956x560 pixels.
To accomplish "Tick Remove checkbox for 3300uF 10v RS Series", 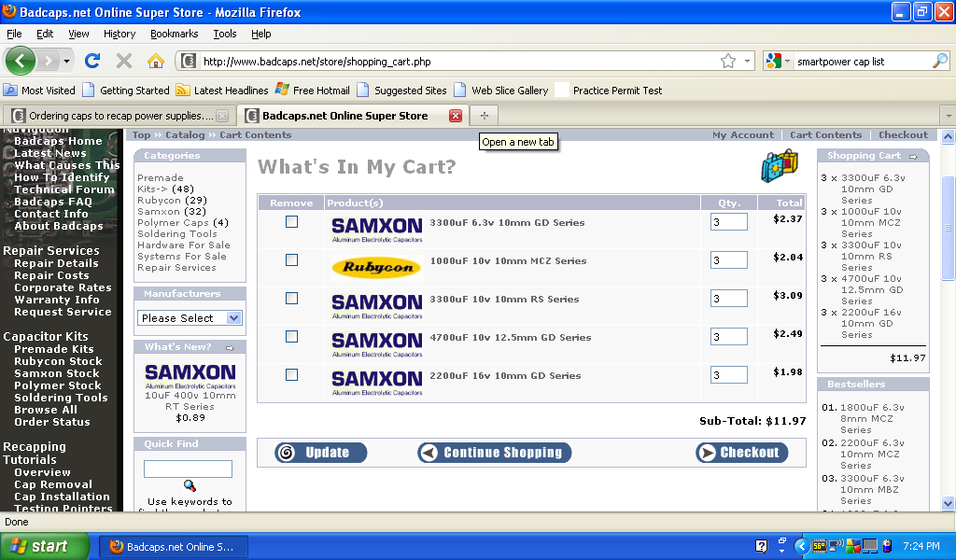I will [291, 299].
